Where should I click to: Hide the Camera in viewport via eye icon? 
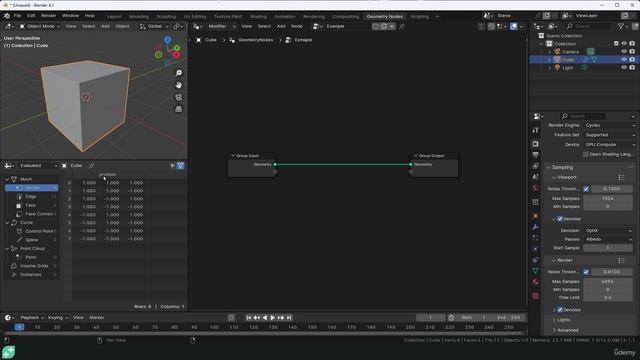pyautogui.click(x=624, y=51)
